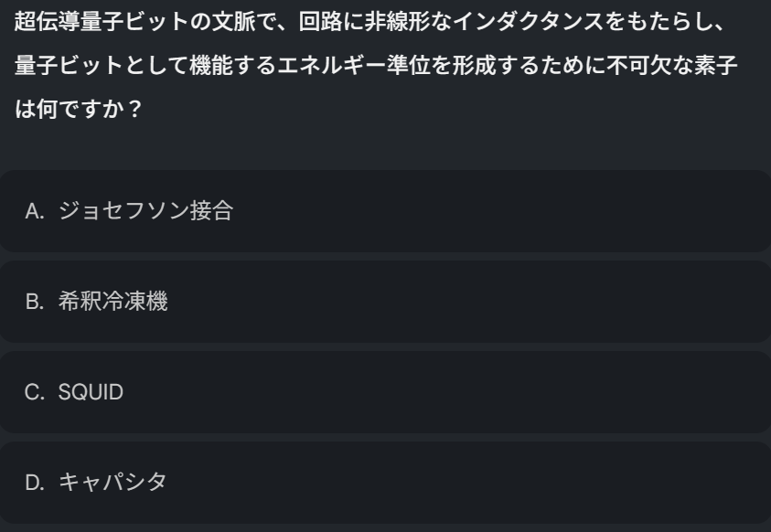Pick the SQUID option text
Image resolution: width=771 pixels, height=532 pixels.
coord(91,393)
